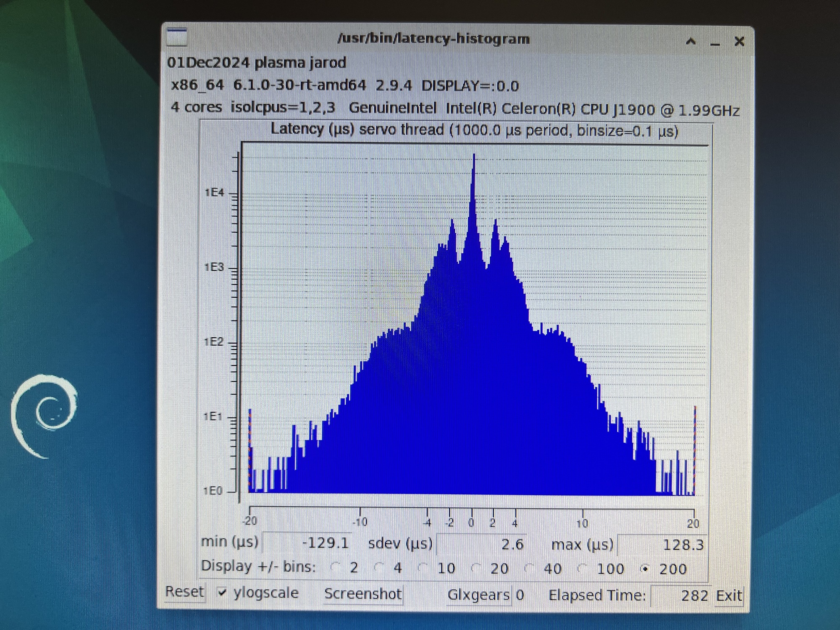840x630 pixels.
Task: Click the 'Celeron(R) CPU J1900' text
Action: tap(578, 110)
